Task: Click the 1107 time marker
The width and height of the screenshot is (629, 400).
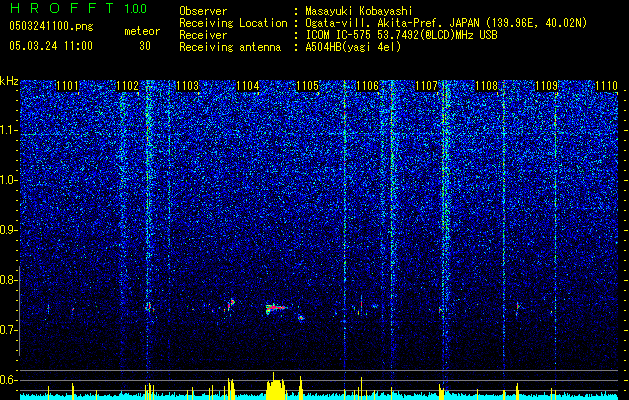Action: click(x=427, y=86)
